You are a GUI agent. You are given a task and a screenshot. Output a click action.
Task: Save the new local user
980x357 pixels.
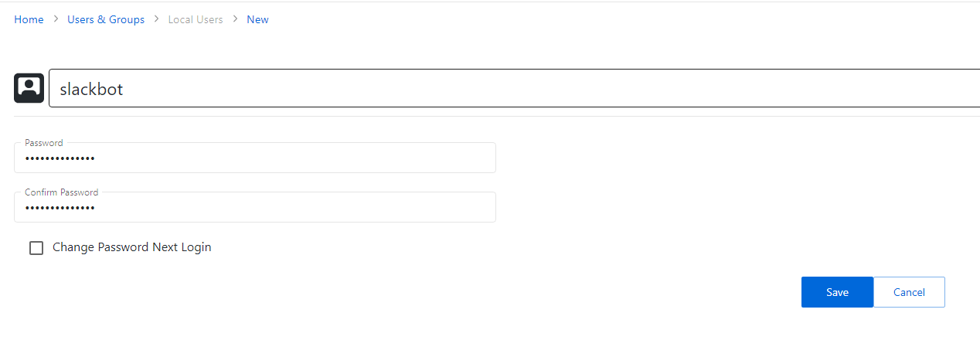pyautogui.click(x=837, y=292)
